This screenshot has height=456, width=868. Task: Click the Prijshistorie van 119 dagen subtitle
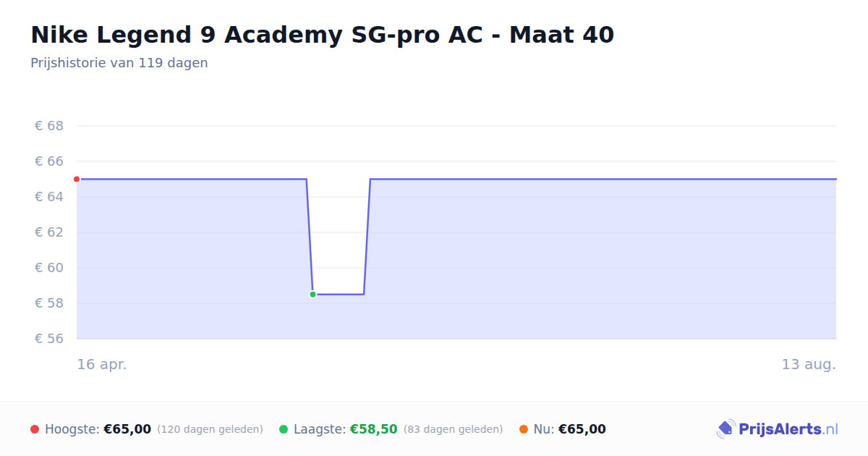click(x=119, y=63)
